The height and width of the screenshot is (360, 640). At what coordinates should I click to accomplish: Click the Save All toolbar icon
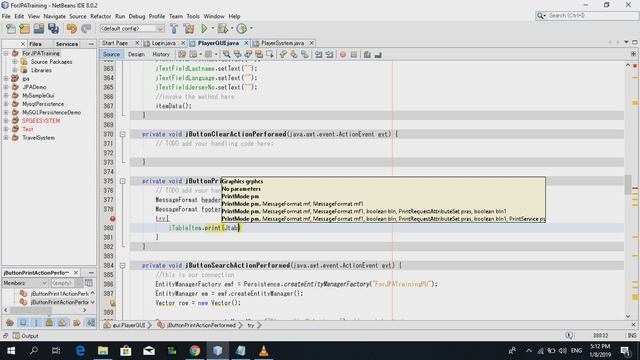tap(53, 29)
